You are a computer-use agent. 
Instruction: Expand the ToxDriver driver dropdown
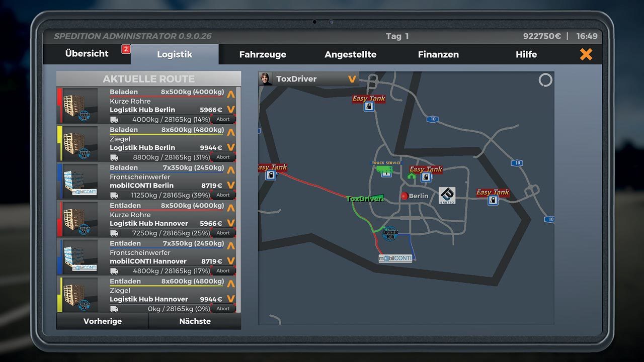pos(352,79)
